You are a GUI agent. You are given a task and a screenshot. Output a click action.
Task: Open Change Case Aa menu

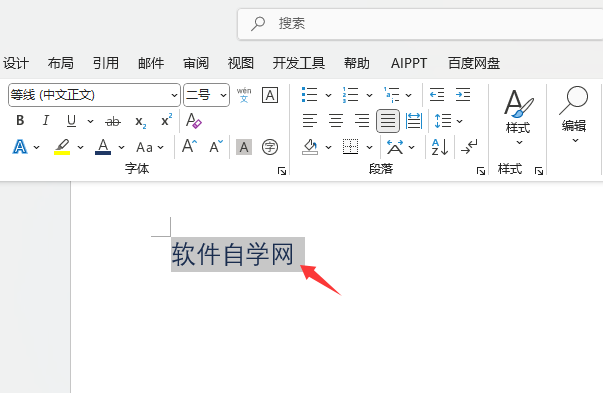[x=150, y=147]
